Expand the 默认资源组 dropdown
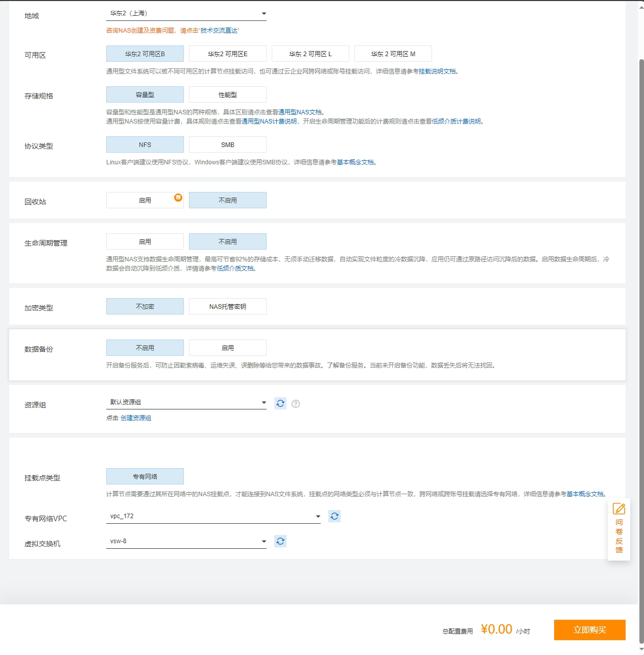644x655 pixels. 186,402
